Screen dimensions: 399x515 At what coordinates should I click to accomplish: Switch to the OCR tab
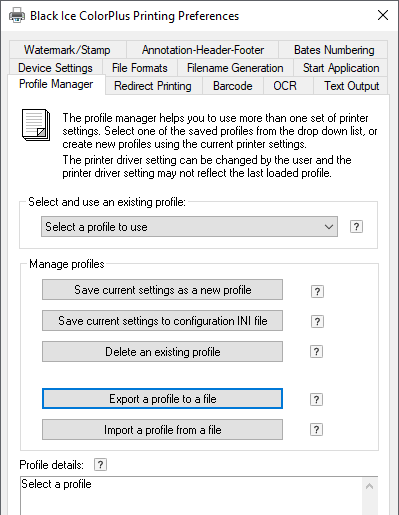coord(285,86)
